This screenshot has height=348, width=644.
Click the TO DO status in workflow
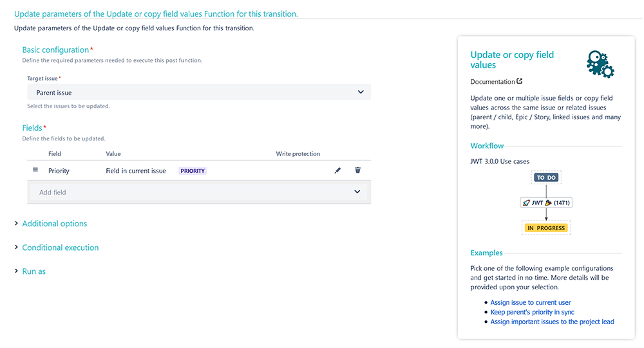[x=546, y=177]
